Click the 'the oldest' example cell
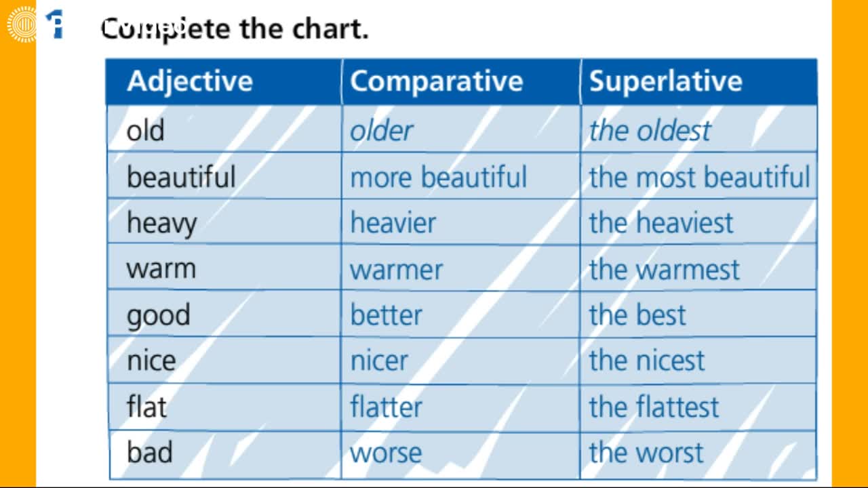 pyautogui.click(x=699, y=129)
